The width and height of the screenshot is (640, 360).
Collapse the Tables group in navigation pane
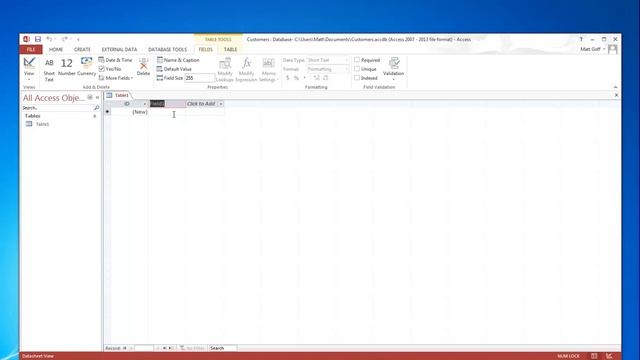tap(95, 116)
